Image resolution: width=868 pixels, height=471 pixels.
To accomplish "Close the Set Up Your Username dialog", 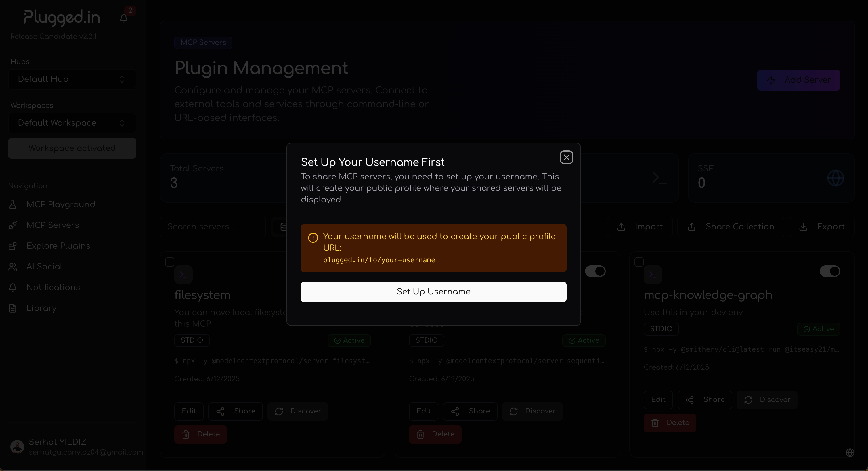I will click(x=566, y=157).
